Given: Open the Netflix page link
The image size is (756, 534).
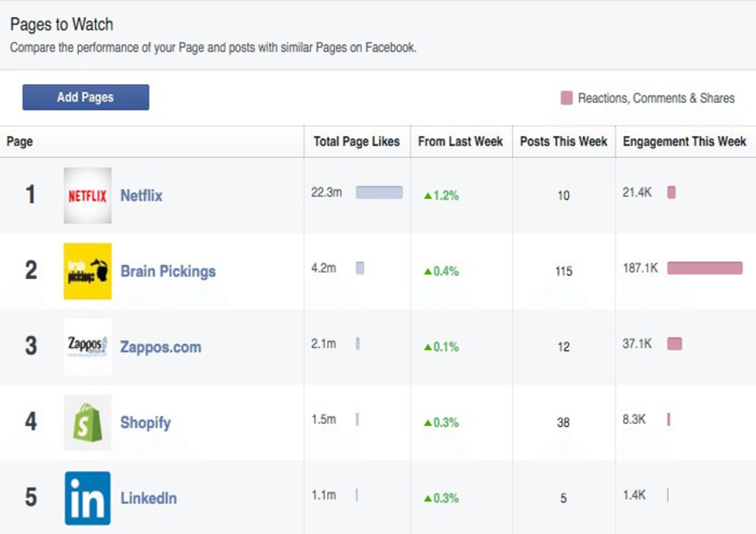Looking at the screenshot, I should (141, 195).
